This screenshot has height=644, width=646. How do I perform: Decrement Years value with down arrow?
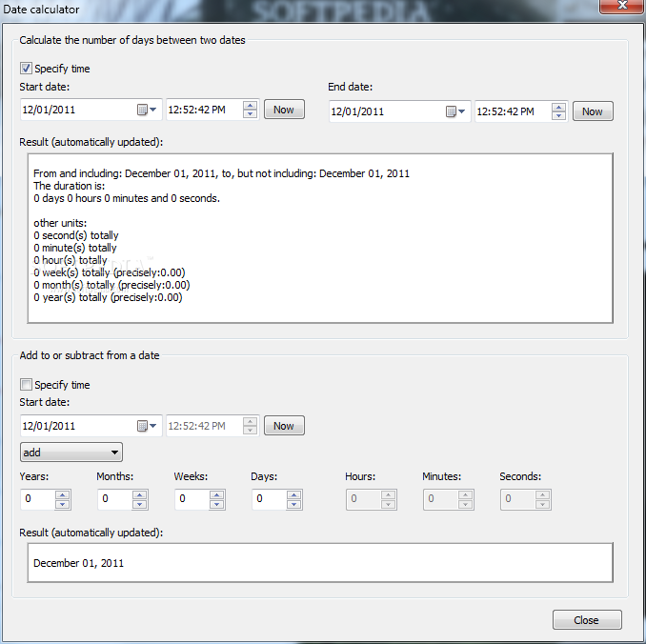click(x=63, y=504)
